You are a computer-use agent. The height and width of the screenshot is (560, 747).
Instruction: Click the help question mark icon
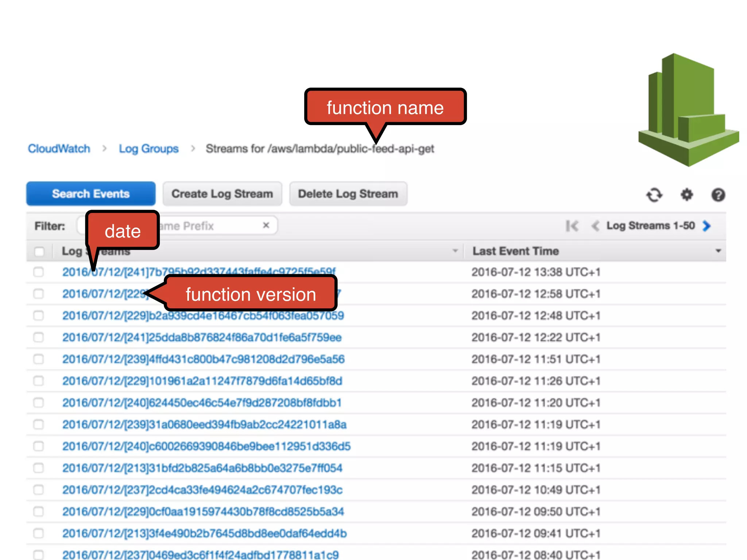[718, 195]
